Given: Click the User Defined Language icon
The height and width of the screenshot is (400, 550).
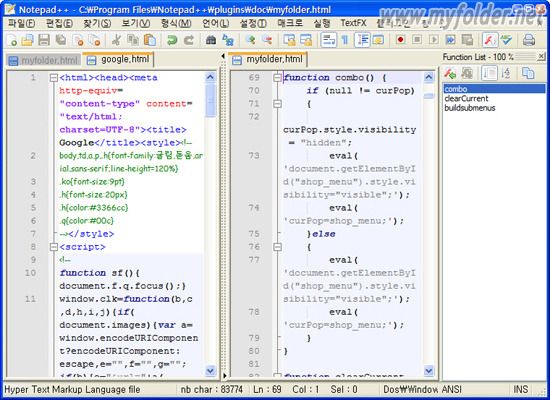Looking at the screenshot, I should [378, 40].
